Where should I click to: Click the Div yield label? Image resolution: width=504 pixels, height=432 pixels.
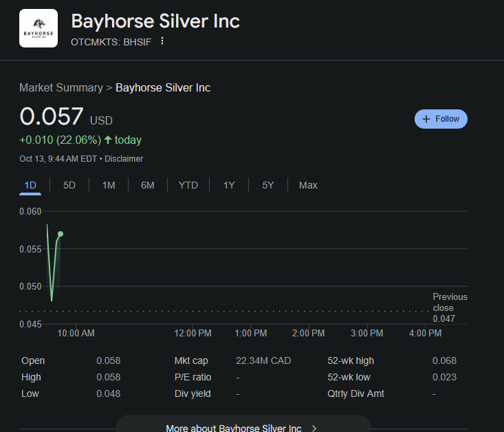pyautogui.click(x=193, y=393)
